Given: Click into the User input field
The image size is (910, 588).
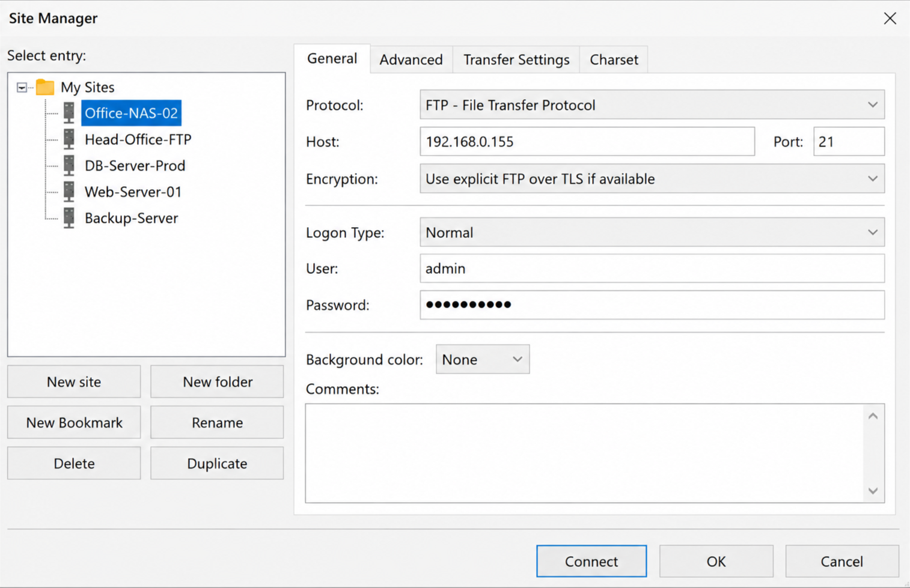Looking at the screenshot, I should (x=652, y=268).
